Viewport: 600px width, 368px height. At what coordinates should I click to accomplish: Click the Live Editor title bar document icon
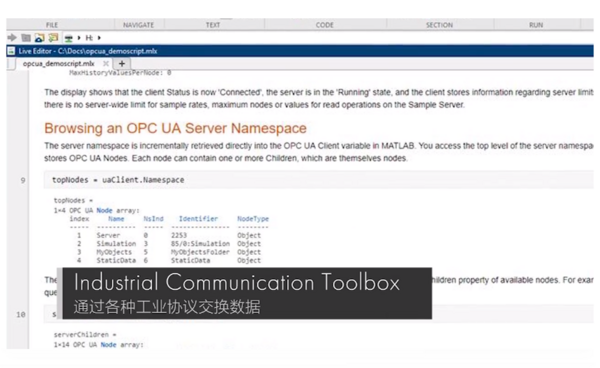click(x=11, y=51)
